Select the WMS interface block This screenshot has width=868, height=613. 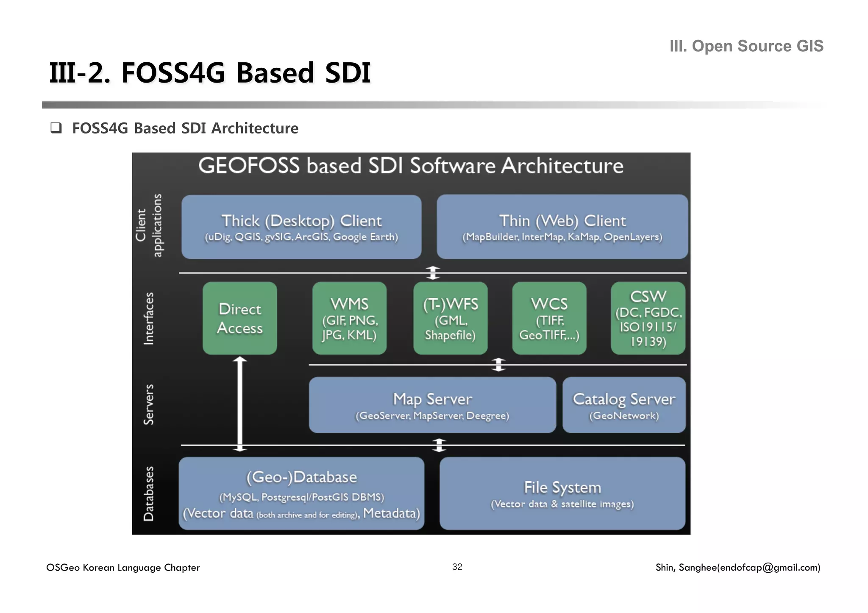(x=349, y=319)
